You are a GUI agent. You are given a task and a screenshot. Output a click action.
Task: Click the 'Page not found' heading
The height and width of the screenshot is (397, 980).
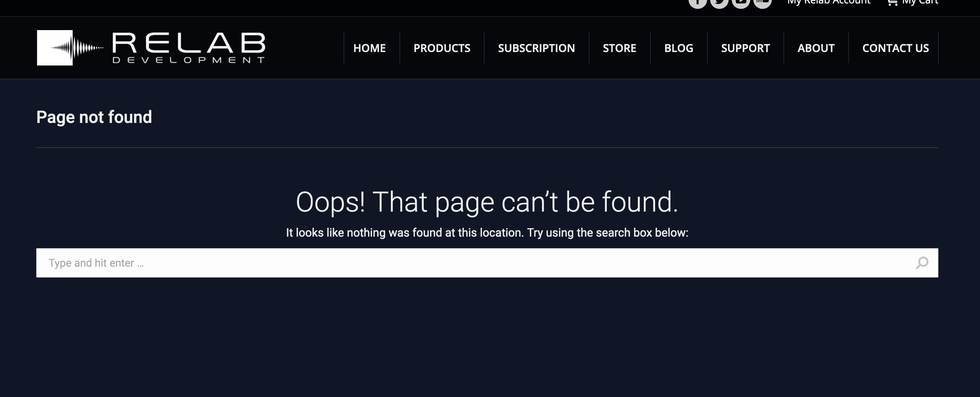(x=94, y=117)
